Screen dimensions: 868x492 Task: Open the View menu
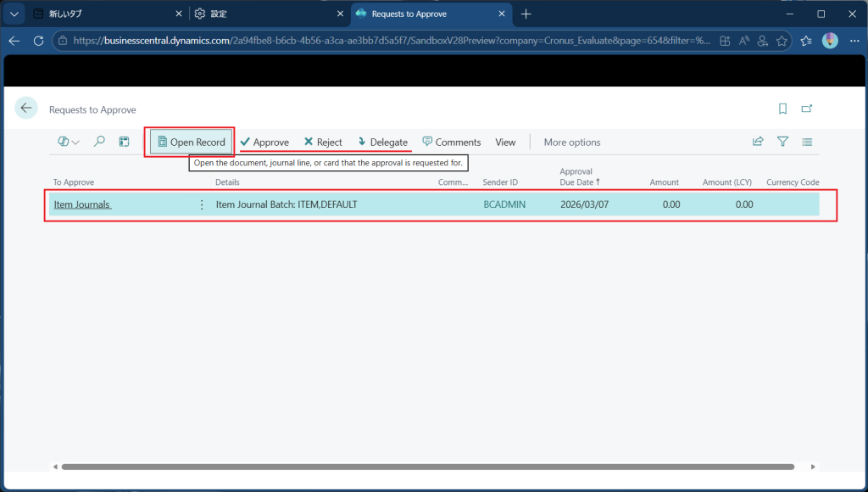pos(505,142)
